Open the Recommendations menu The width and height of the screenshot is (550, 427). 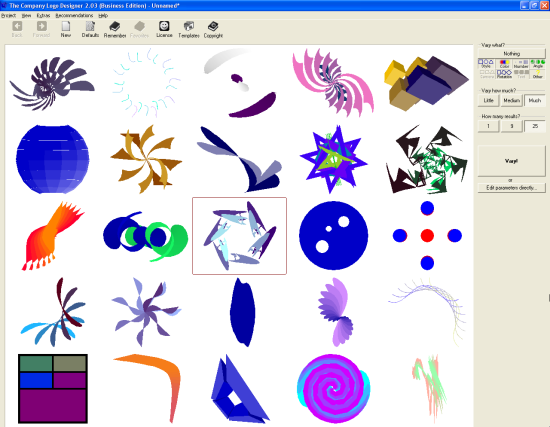click(74, 15)
